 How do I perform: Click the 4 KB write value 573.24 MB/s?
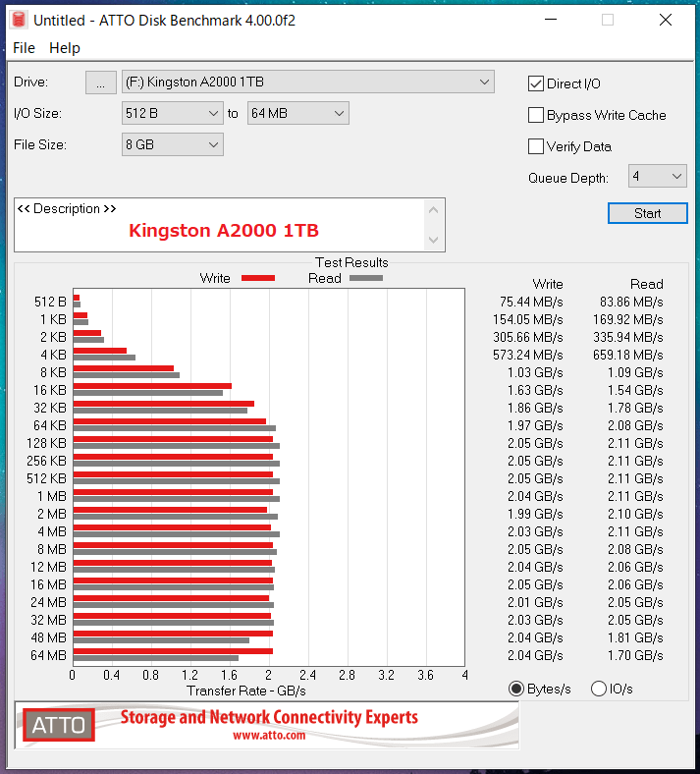point(528,355)
